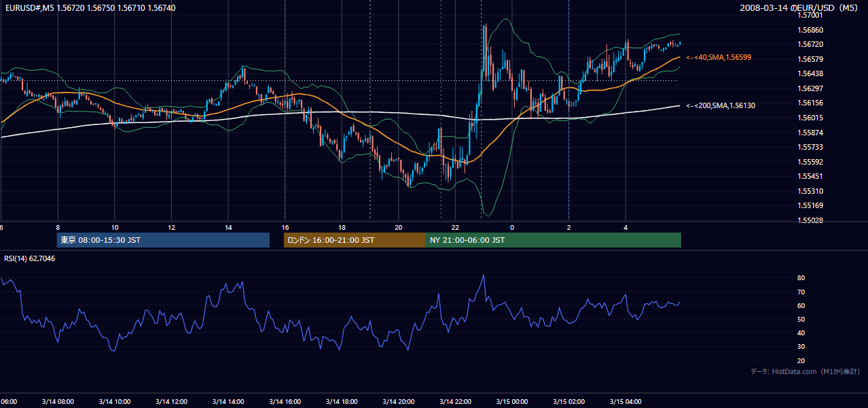Image resolution: width=868 pixels, height=408 pixels.
Task: Open the HistData.com data source credit
Action: click(805, 371)
